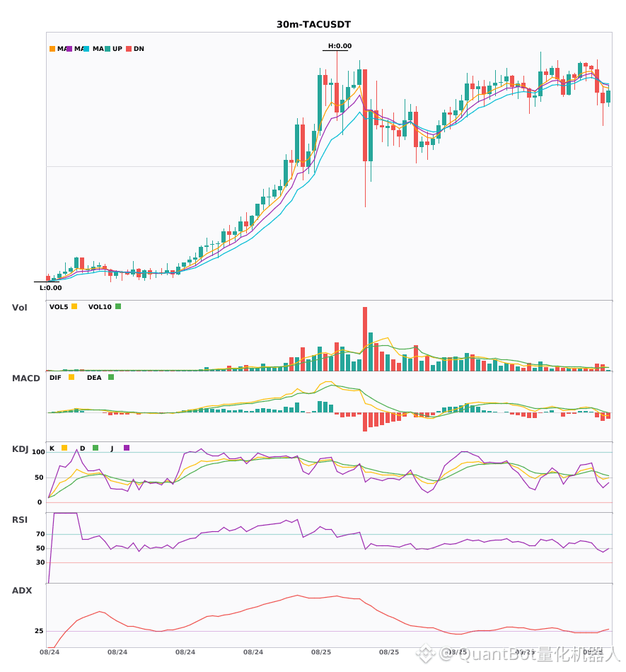
Task: Click the teal UP legend swatch
Action: tap(108, 49)
